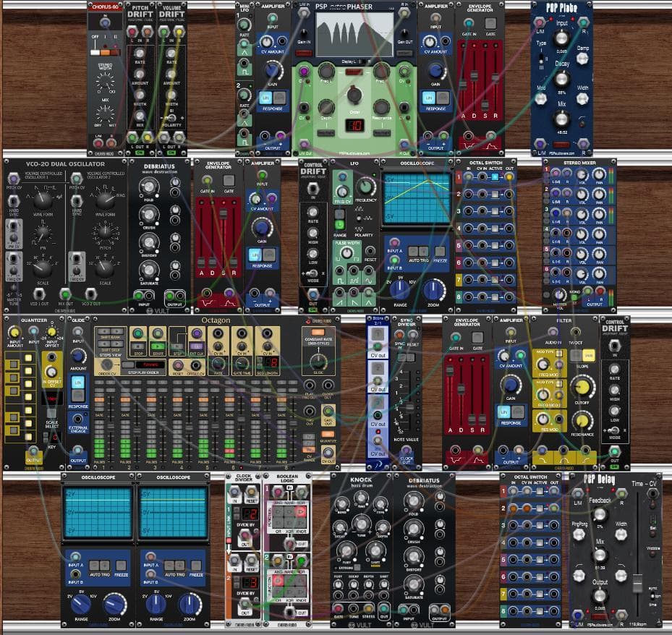Click the Octagon RESET jack
The image size is (672, 635).
tap(177, 365)
